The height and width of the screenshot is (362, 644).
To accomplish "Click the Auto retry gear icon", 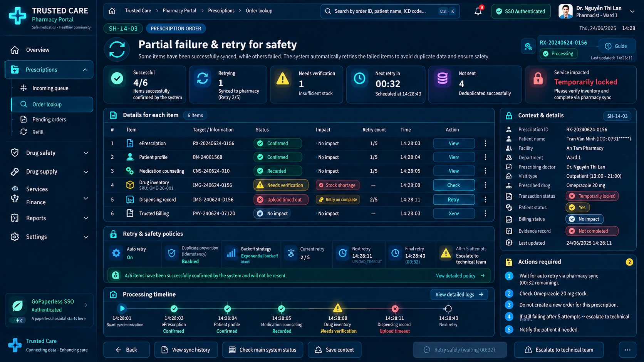I will [x=116, y=253].
